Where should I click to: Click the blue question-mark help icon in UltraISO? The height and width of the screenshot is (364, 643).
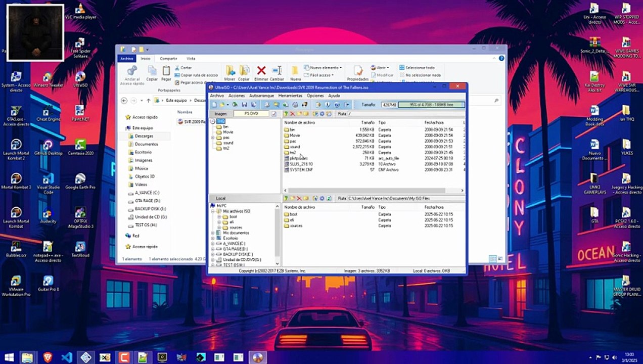337,105
